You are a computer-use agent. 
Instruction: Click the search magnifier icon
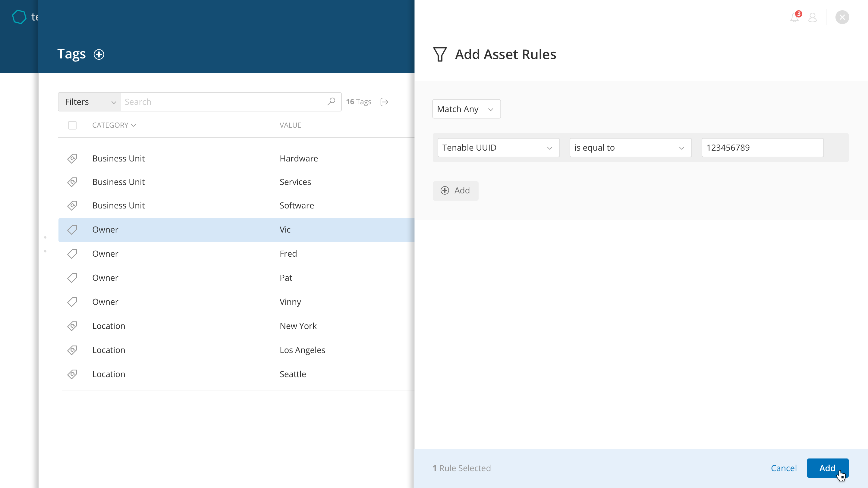click(331, 102)
